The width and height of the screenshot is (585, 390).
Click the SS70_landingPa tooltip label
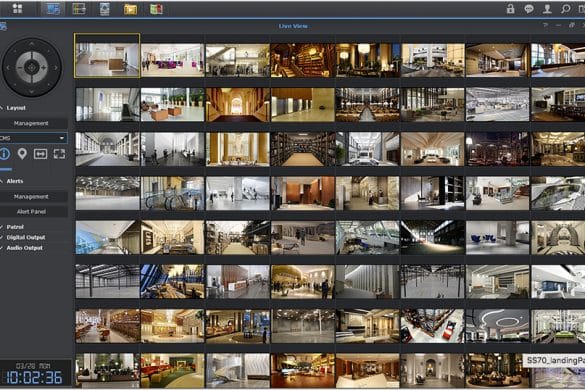tap(555, 361)
